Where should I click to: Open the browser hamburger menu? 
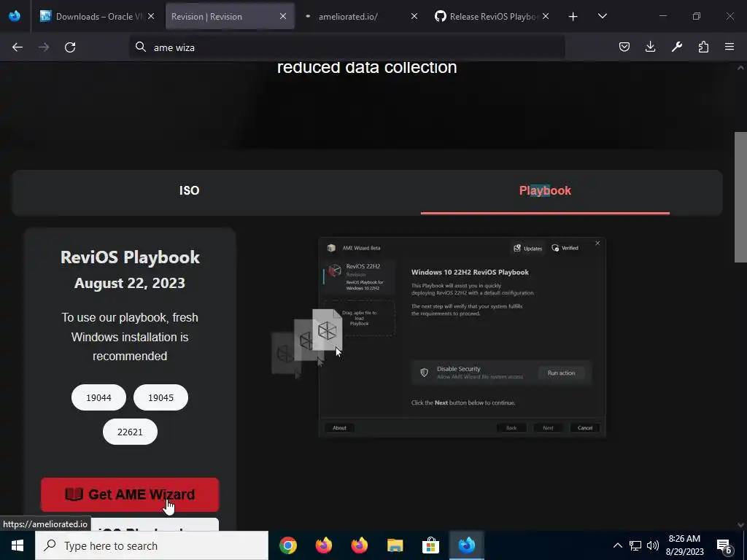point(729,47)
